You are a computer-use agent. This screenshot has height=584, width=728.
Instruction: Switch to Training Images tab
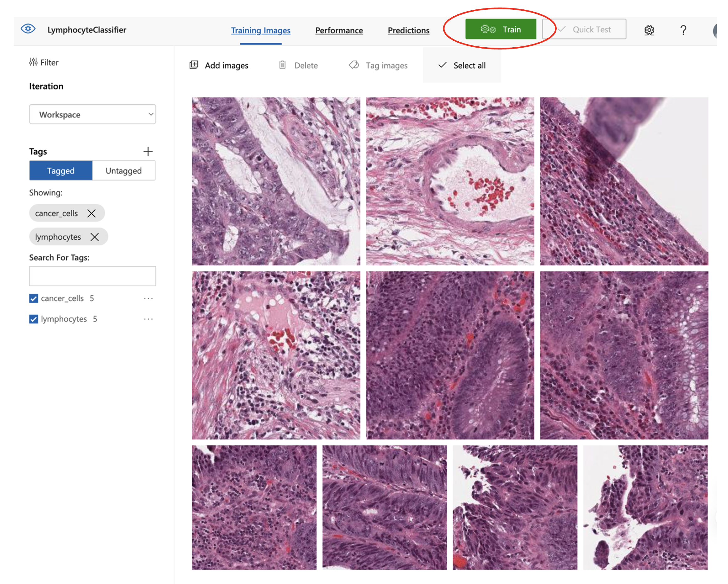point(261,30)
